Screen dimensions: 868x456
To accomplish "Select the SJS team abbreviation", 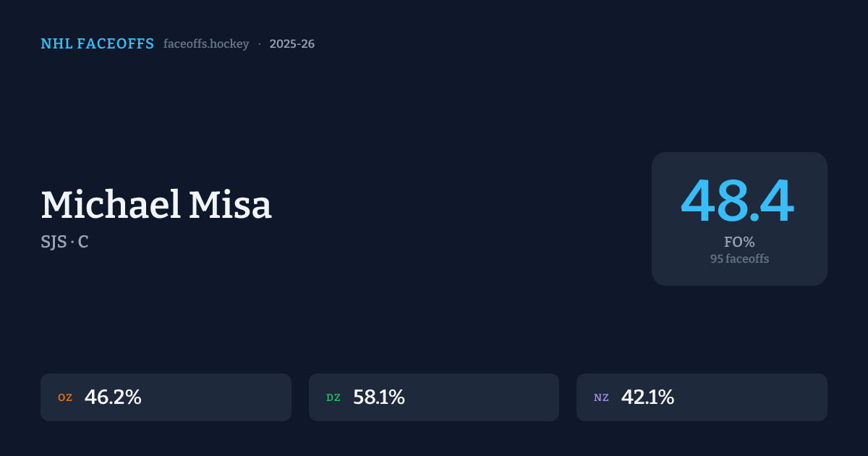I will pos(54,242).
